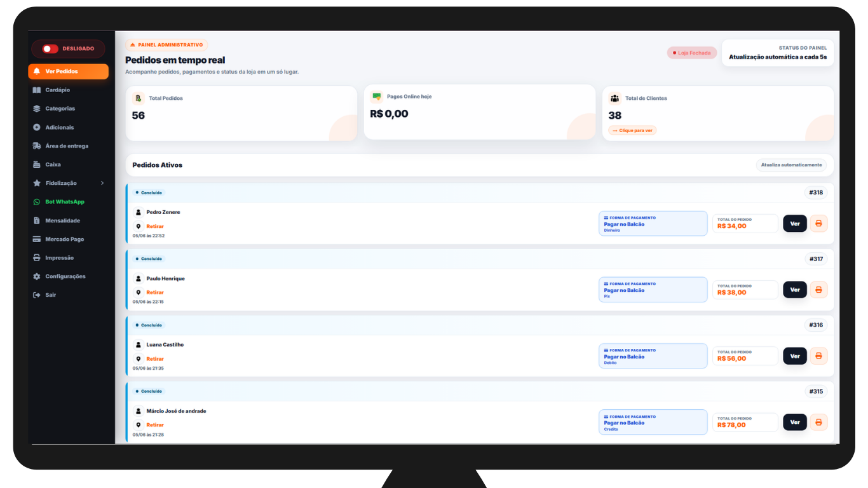The width and height of the screenshot is (868, 488).
Task: Click customer name Luana Castilho
Action: [x=165, y=344]
